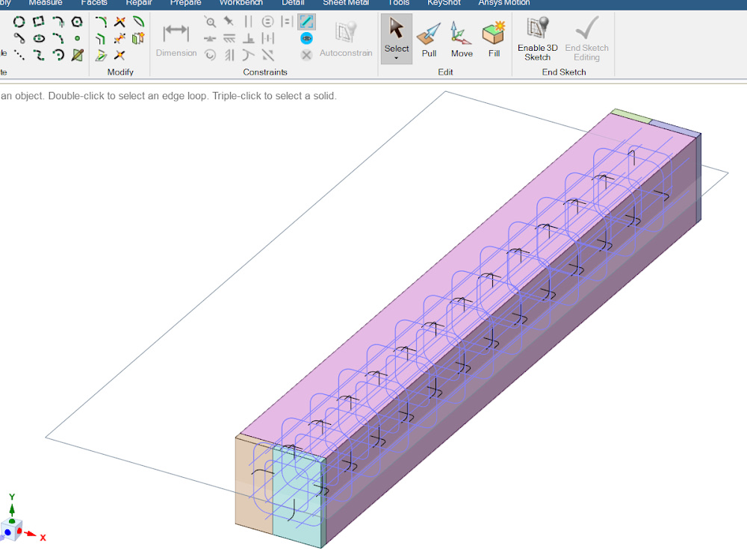Select the Rectangle sketch tool

pos(39,22)
